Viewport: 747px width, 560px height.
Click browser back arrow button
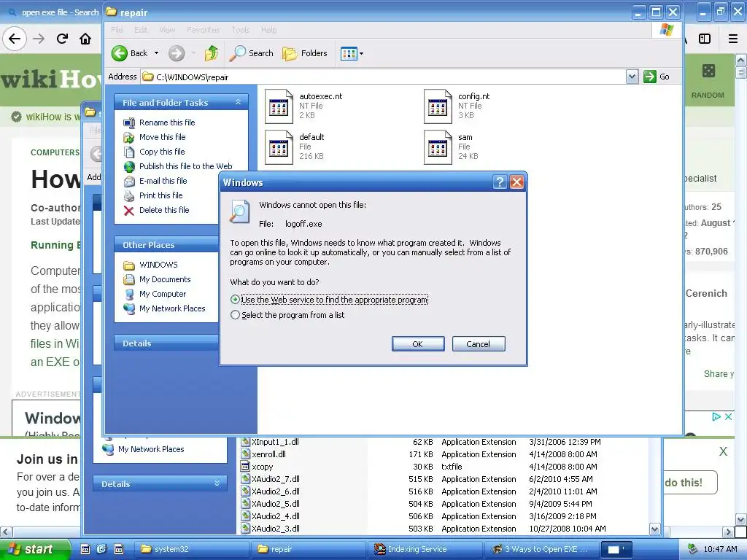coord(15,39)
